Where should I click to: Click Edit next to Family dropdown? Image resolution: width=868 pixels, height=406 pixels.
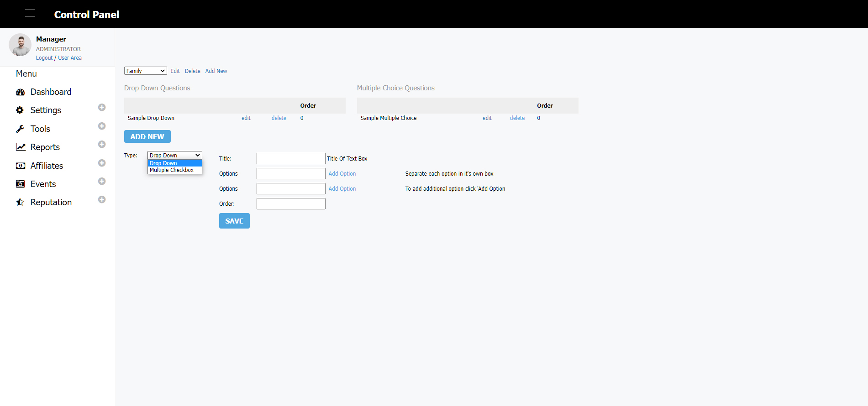(x=175, y=71)
